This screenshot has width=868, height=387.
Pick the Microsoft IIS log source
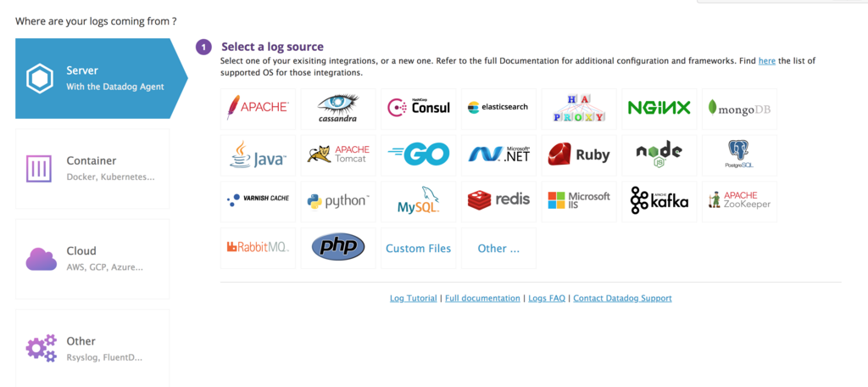tap(579, 202)
